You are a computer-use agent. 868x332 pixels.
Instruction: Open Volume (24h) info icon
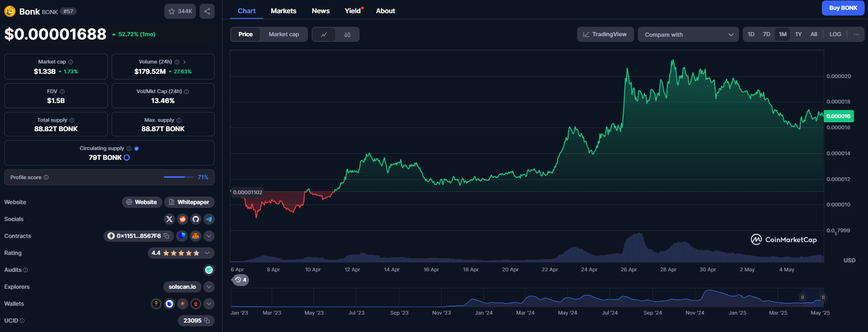177,62
